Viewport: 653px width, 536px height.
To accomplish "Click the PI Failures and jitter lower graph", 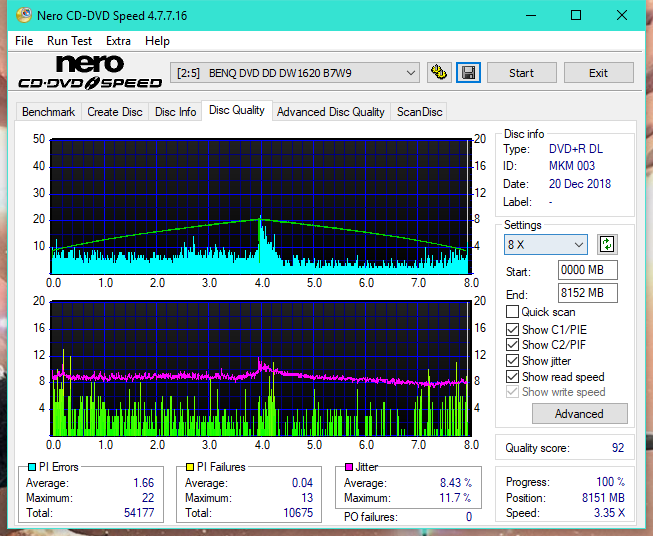I will click(x=261, y=369).
